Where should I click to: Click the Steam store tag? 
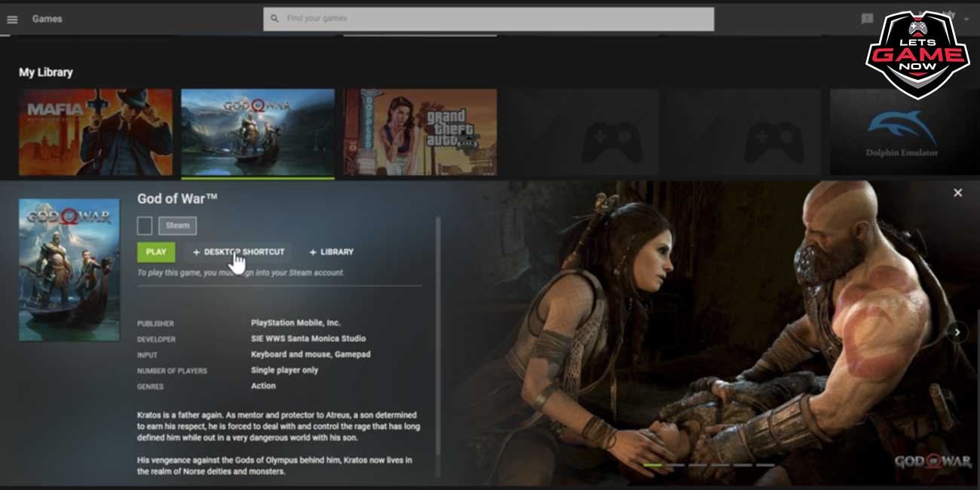point(178,225)
